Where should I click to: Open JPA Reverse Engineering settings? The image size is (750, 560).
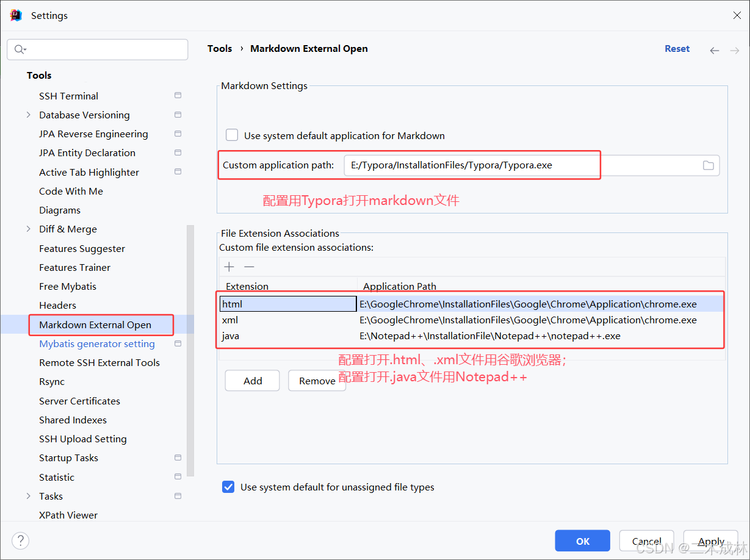pyautogui.click(x=93, y=134)
